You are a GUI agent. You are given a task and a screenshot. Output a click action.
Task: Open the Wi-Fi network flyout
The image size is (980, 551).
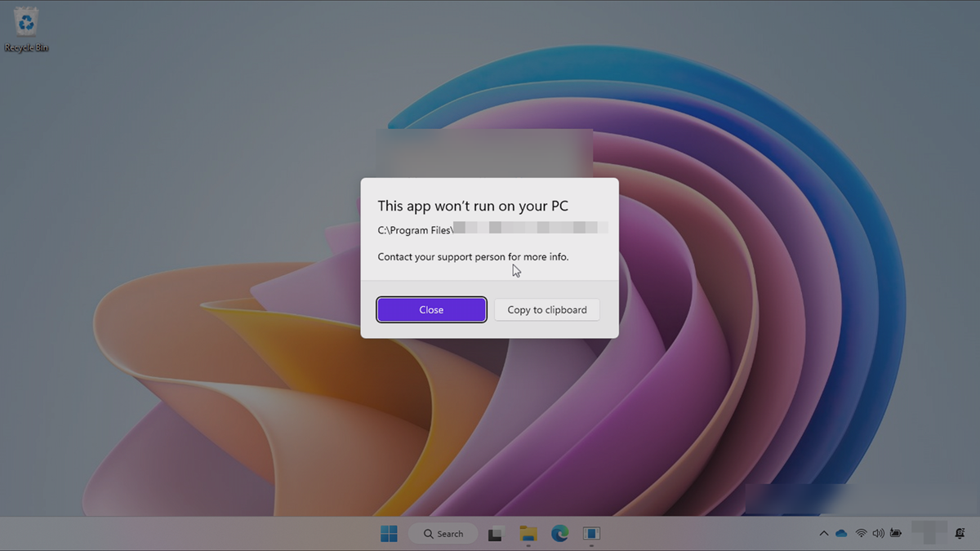860,533
